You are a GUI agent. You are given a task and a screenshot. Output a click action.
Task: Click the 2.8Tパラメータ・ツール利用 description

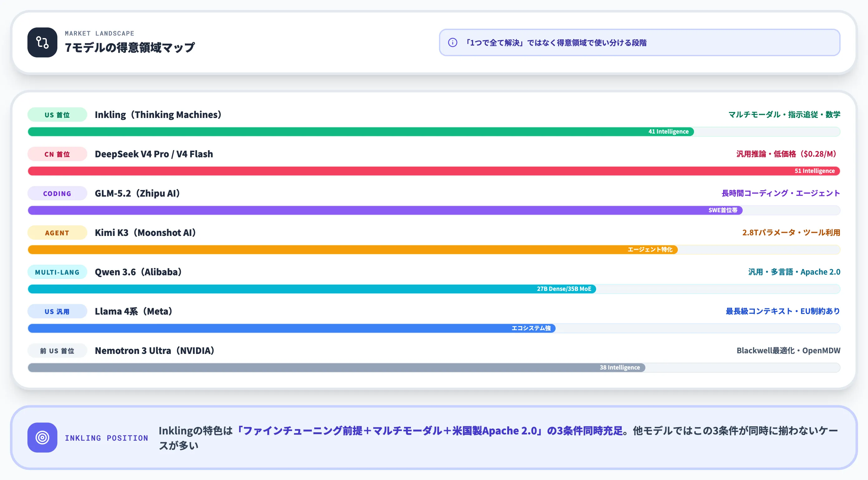(x=791, y=233)
